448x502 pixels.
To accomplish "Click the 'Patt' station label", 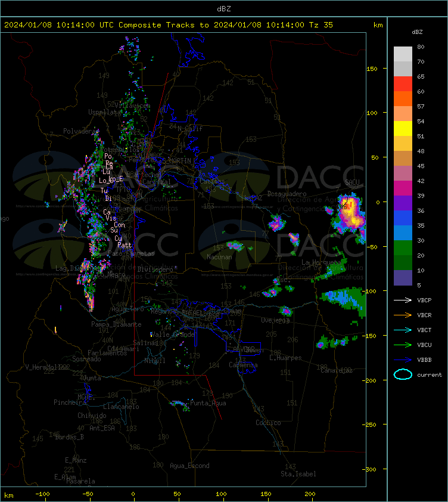I will (125, 245).
